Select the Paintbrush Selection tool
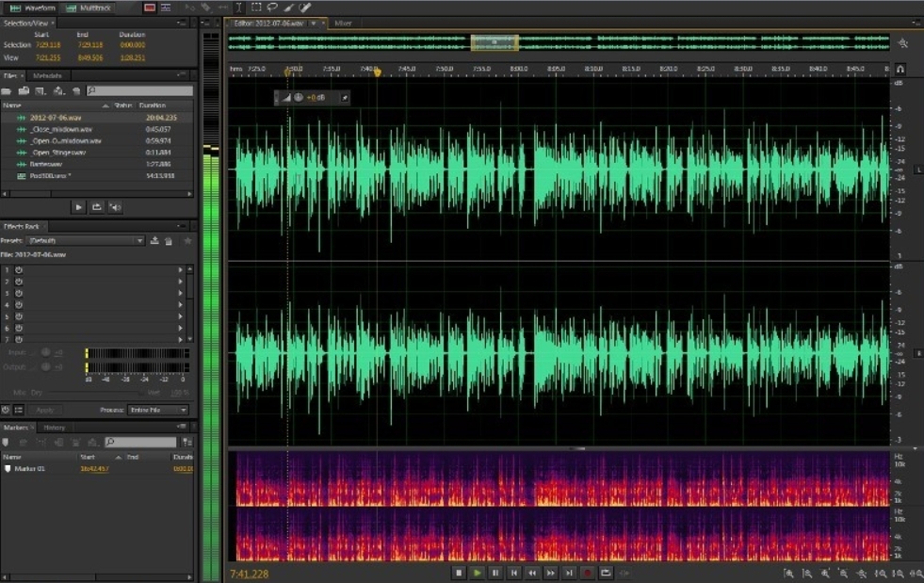This screenshot has height=583, width=924. [x=289, y=8]
